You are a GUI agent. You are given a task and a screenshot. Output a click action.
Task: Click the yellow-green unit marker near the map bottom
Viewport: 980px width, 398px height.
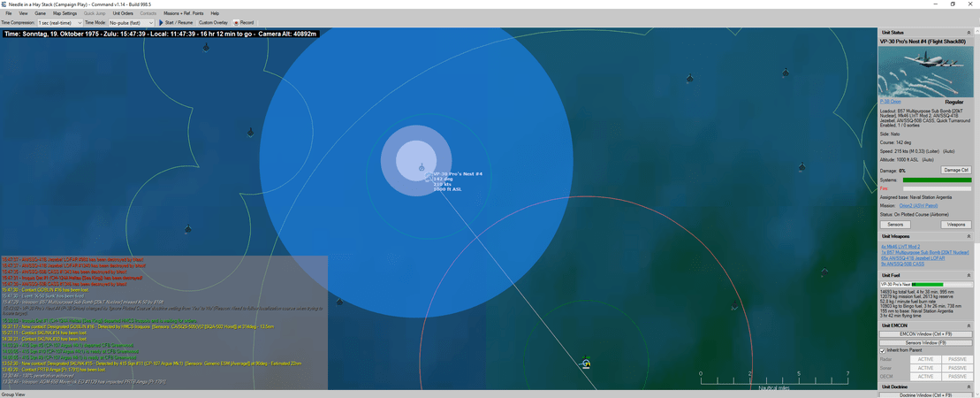pos(585,363)
